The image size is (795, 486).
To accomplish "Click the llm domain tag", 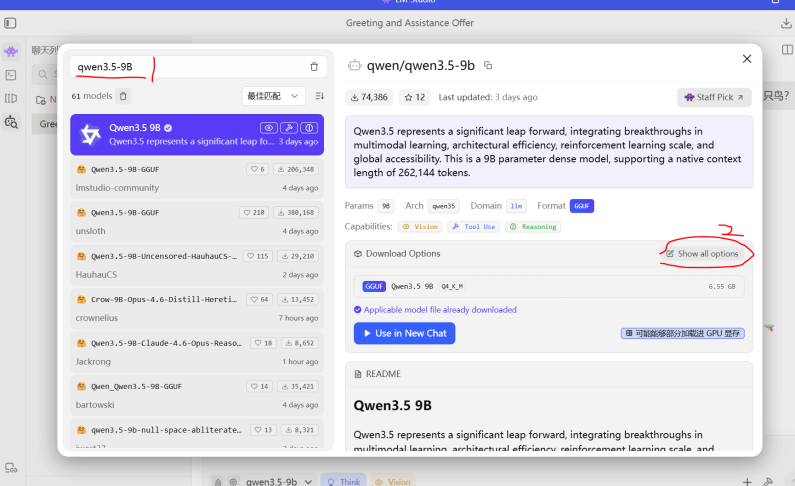I will pyautogui.click(x=516, y=206).
